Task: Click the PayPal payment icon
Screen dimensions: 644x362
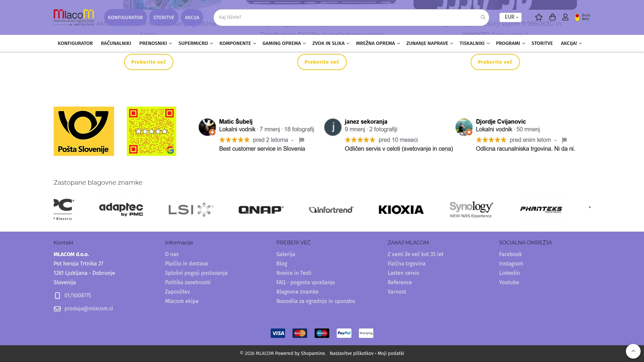Action: pos(344,333)
